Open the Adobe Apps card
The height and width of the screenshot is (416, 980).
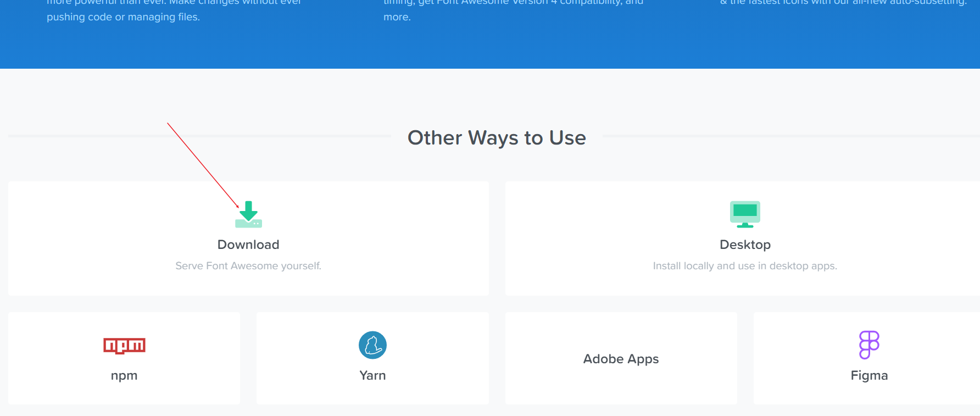pos(621,359)
